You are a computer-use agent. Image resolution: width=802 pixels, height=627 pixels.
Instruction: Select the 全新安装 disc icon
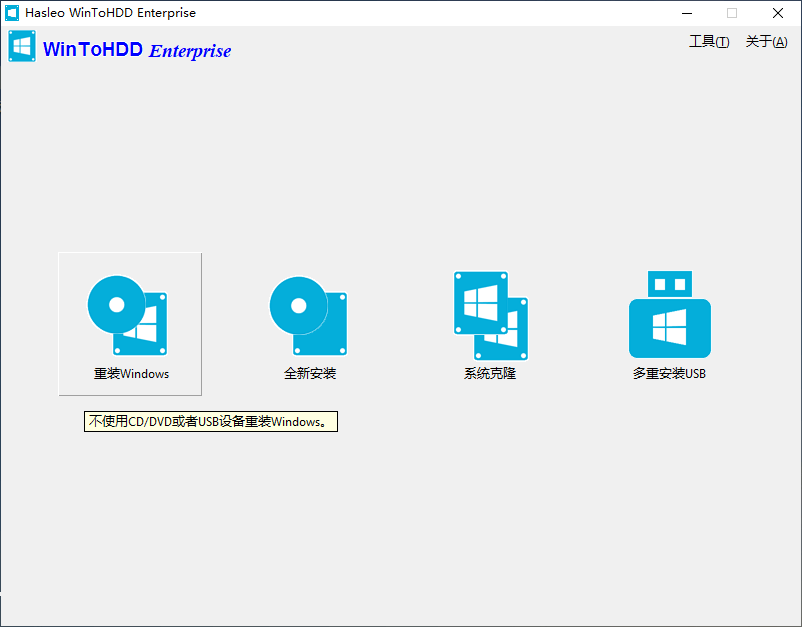click(308, 315)
